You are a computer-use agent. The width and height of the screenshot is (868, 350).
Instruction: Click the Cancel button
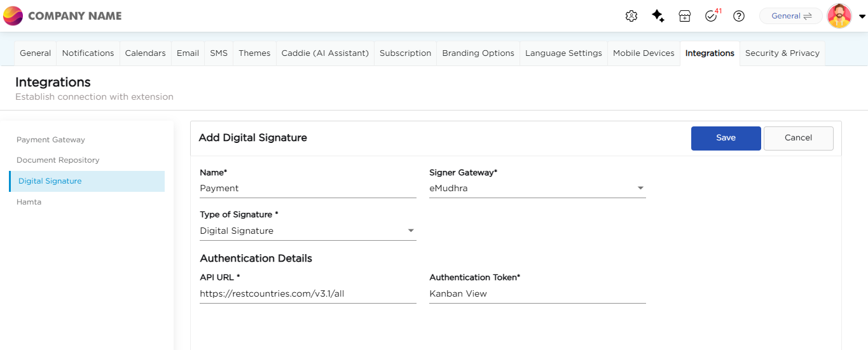coord(798,138)
